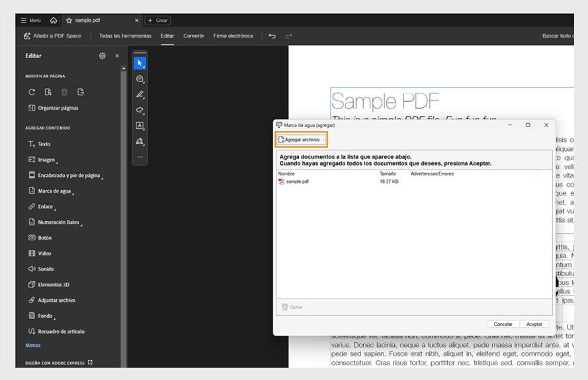The image size is (588, 380).
Task: Expand Numeración Bates options
Action: [x=56, y=222]
